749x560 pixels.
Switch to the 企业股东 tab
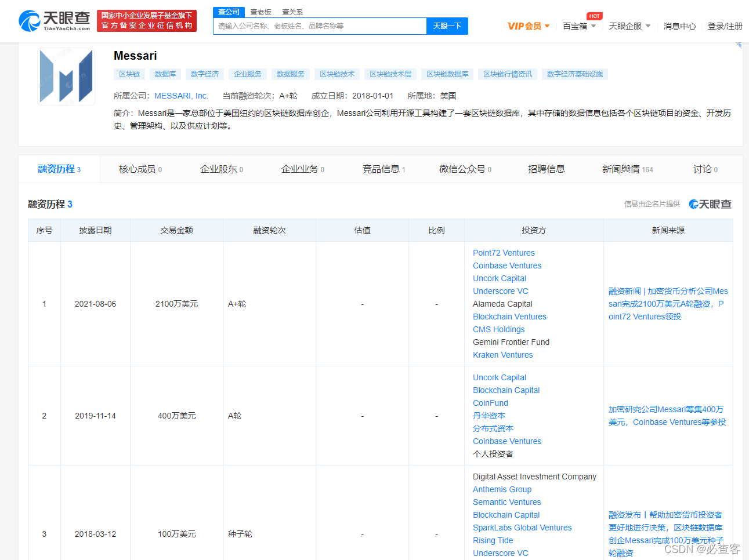tap(222, 169)
